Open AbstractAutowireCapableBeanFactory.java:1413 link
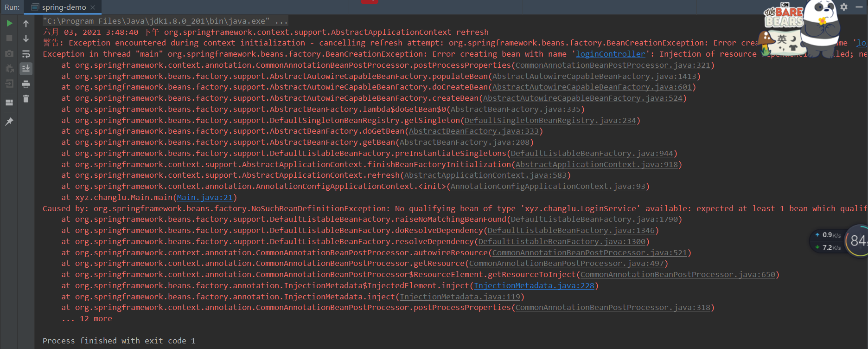 594,76
